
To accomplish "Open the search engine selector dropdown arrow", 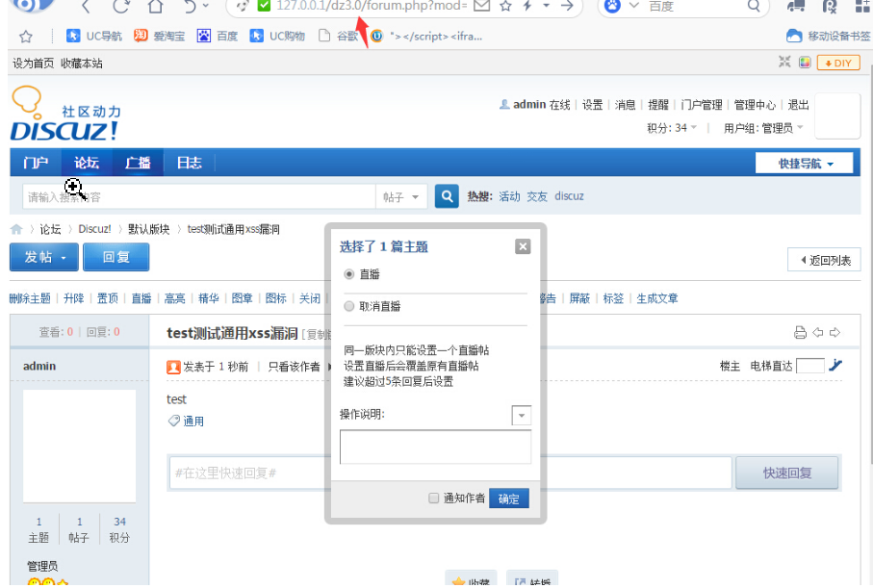I will pos(634,6).
